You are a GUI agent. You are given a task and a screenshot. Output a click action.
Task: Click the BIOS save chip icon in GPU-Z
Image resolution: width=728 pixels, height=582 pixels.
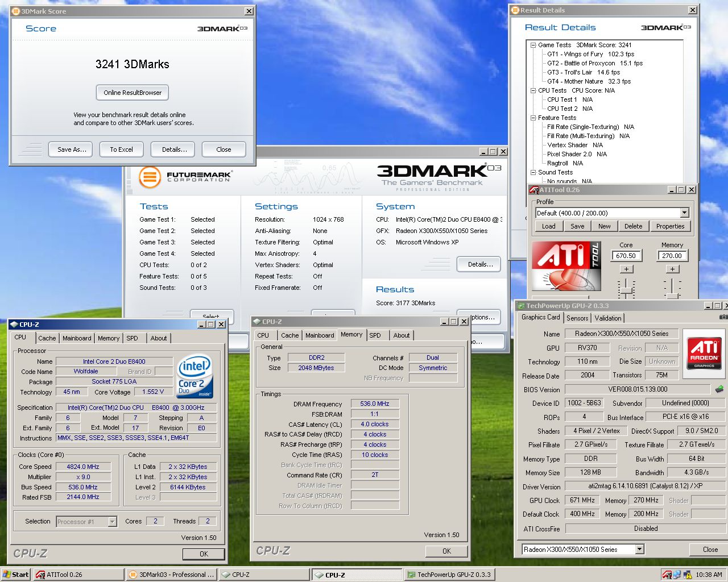point(719,389)
